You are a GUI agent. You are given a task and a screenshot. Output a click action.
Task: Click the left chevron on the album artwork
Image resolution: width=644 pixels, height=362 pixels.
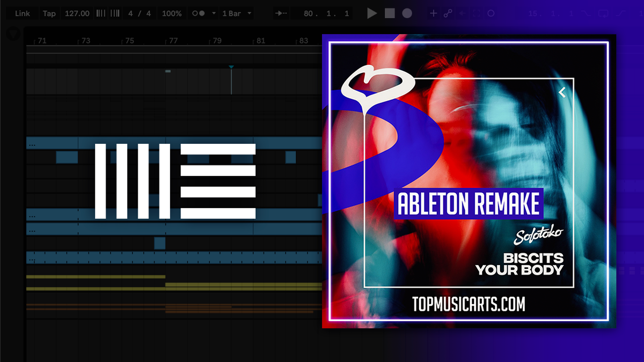coord(562,91)
